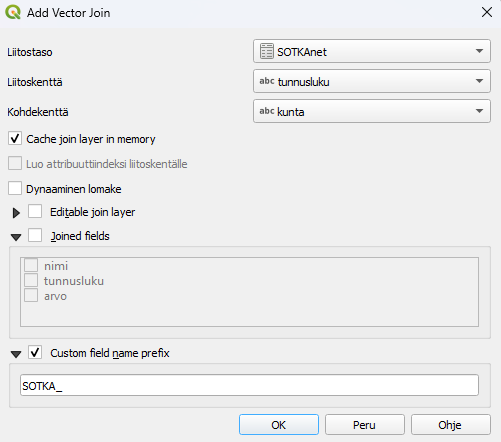501x442 pixels.
Task: Click the abc icon beside kunta
Action: click(267, 111)
